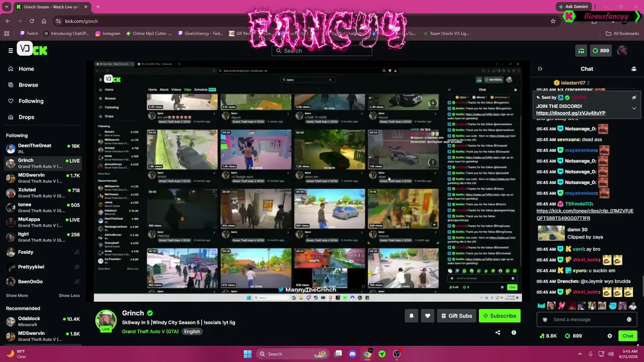
Task: Open Browse in Kick sidebar
Action: click(x=28, y=85)
